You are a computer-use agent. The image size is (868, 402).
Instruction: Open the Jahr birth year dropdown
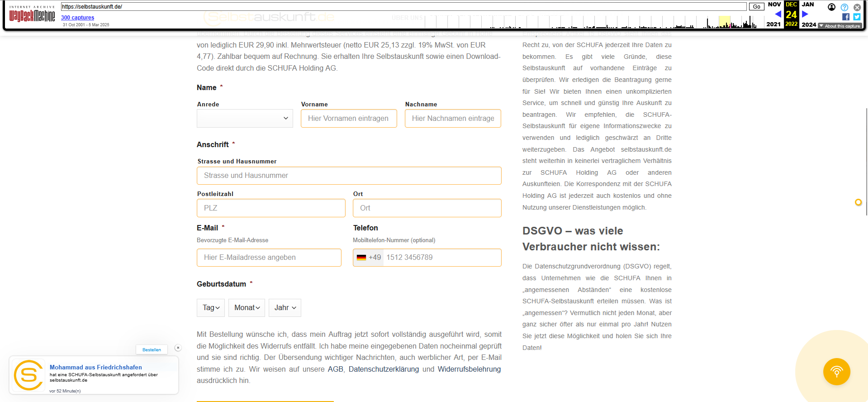[x=285, y=308]
